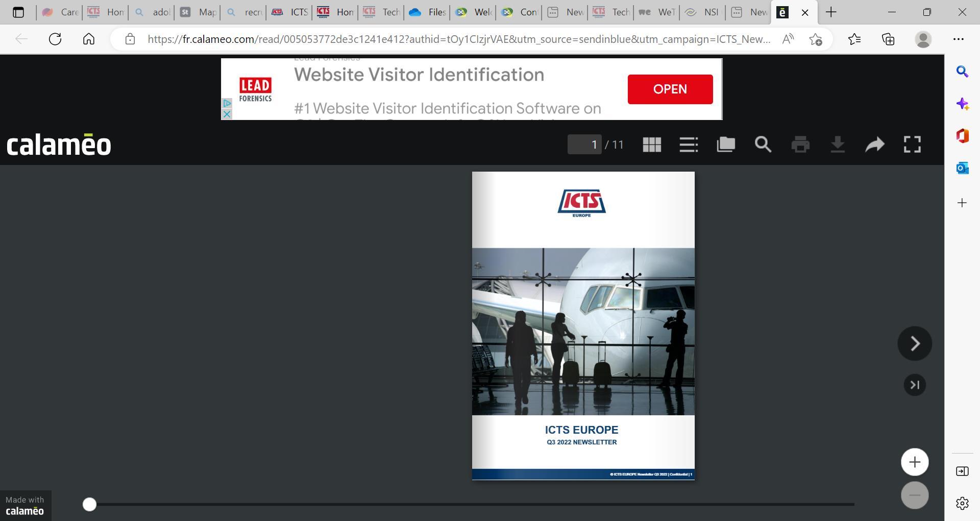Restore down the browser window
980x521 pixels.
coord(927,12)
